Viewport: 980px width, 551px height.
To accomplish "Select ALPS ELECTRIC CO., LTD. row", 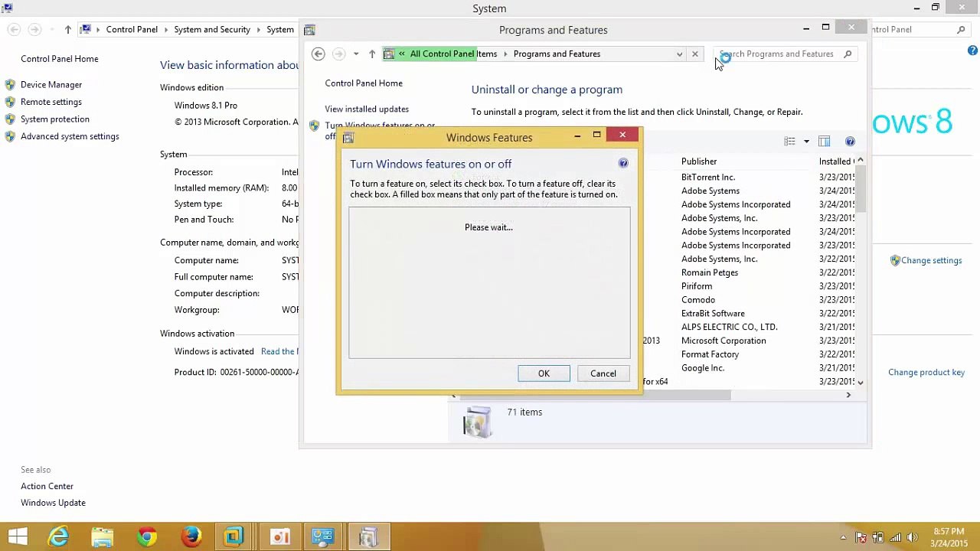I will point(730,327).
